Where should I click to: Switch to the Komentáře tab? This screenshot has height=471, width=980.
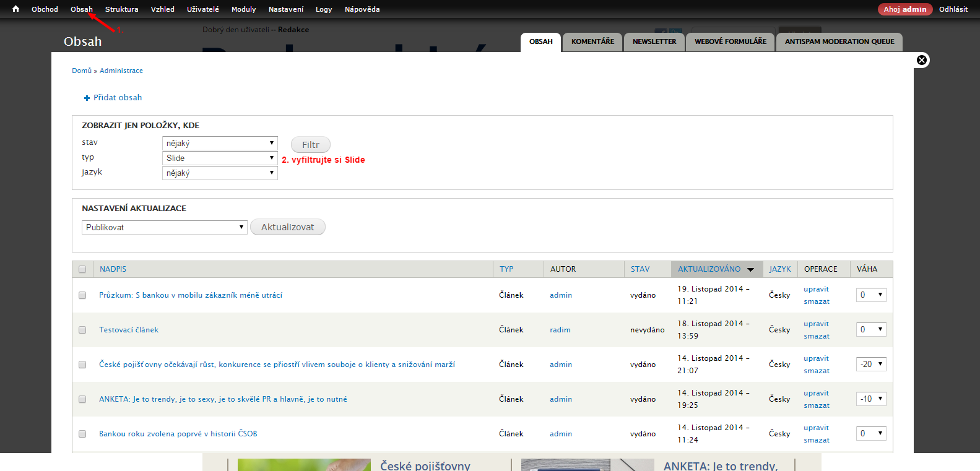pos(592,42)
